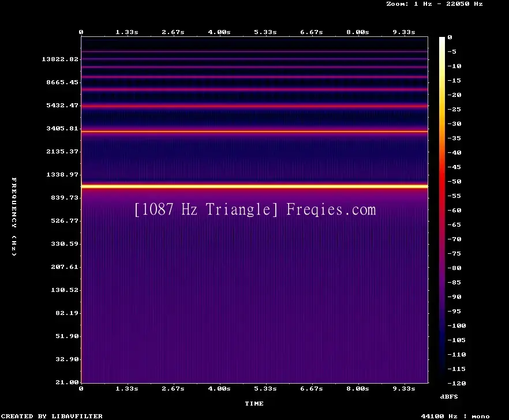Click the 'dBFS' unit label
Screen dimensions: 509x420
(449, 396)
